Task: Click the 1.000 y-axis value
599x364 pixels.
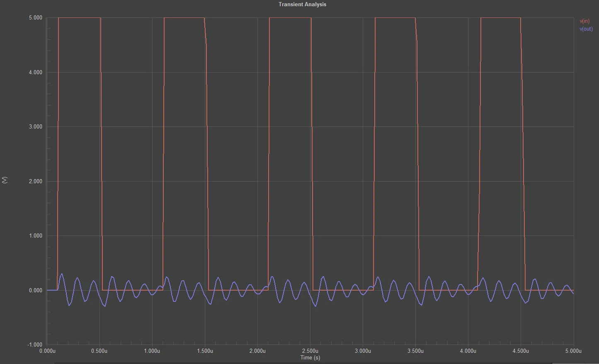Action: click(x=36, y=236)
